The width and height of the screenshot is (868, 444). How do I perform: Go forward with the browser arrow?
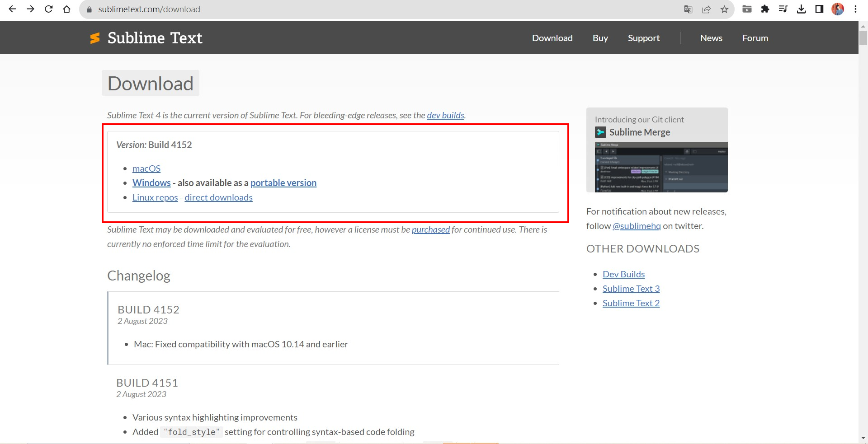(x=30, y=9)
